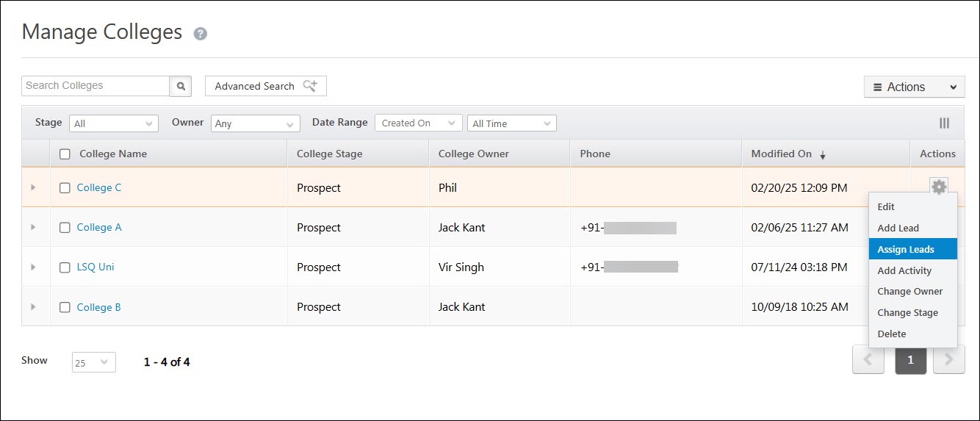Expand the All Time date range dropdown
The image size is (980, 421).
[x=511, y=123]
